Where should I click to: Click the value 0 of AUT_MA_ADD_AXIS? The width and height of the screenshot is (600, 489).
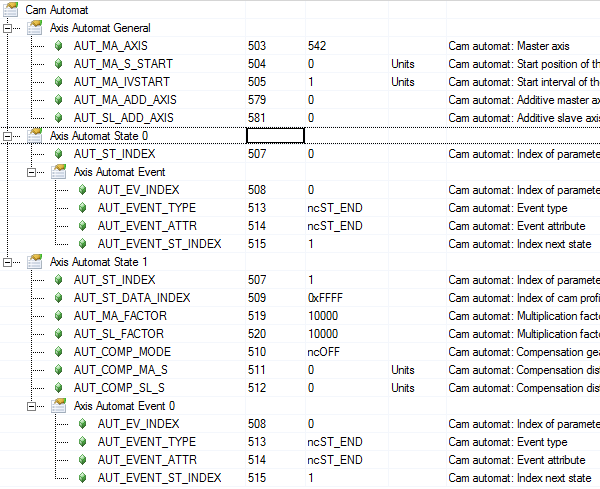(x=311, y=99)
